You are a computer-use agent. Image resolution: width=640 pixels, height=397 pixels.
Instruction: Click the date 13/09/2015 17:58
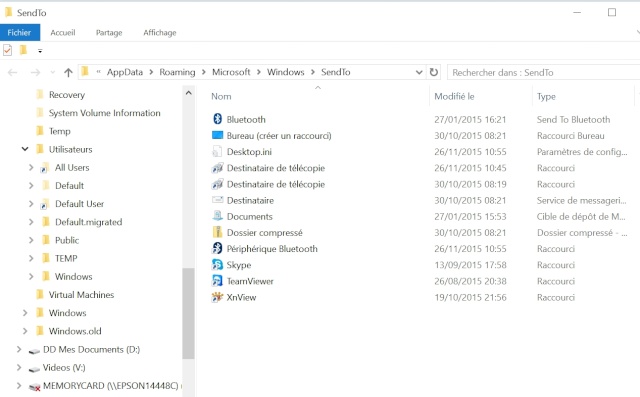(470, 265)
